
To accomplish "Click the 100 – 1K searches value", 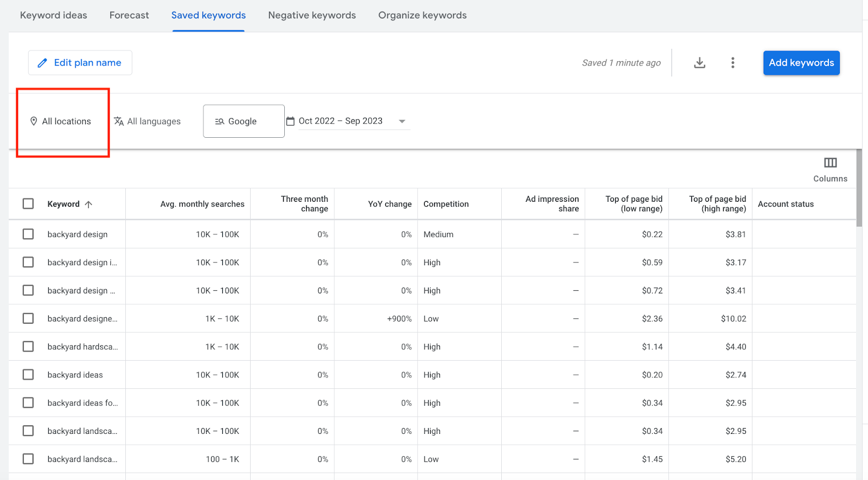I will (222, 459).
